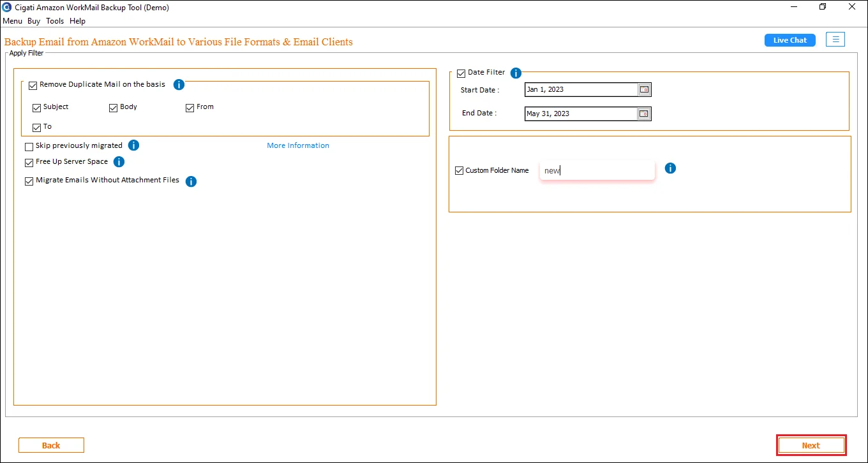The height and width of the screenshot is (463, 868).
Task: Minimize the Cigati Backup Tool window
Action: coord(793,7)
